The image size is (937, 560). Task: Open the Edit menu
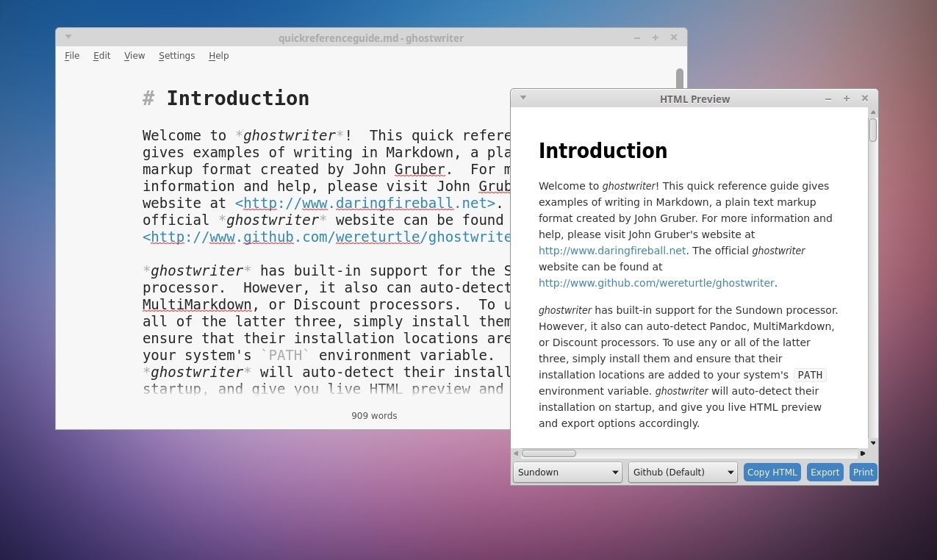(101, 56)
